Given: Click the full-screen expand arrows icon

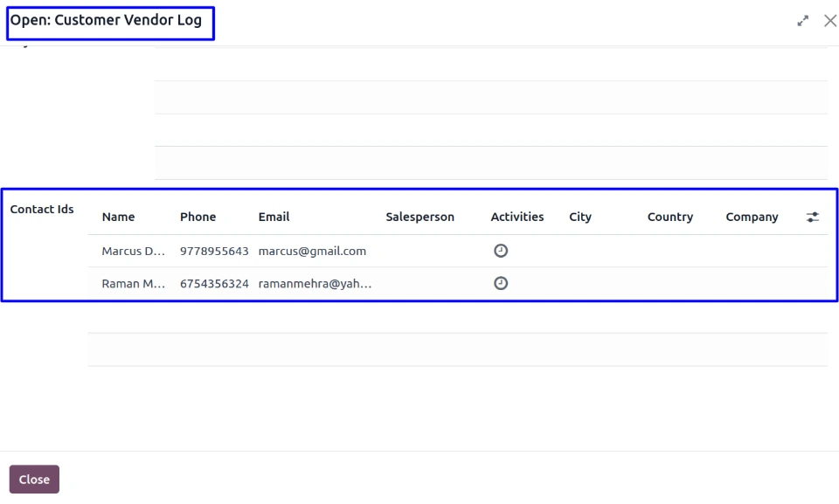Looking at the screenshot, I should coord(802,21).
